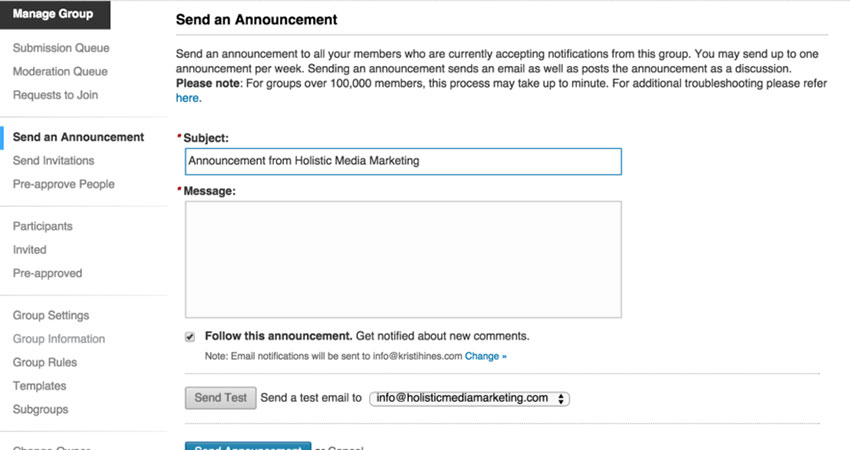The image size is (850, 450).
Task: Click inside the Message text area
Action: coord(403,259)
